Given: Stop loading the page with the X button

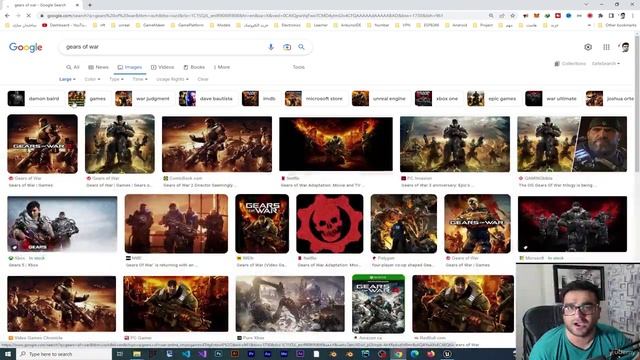Looking at the screenshot, I should pyautogui.click(x=29, y=16).
